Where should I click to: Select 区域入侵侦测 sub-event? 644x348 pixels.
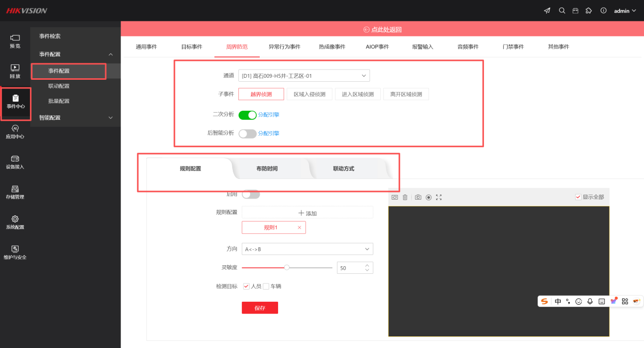click(x=310, y=94)
